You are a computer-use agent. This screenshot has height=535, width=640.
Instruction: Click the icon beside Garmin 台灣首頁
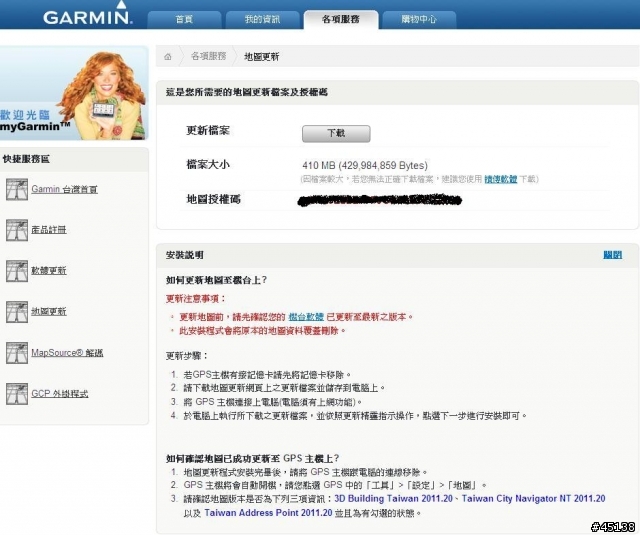pyautogui.click(x=17, y=189)
